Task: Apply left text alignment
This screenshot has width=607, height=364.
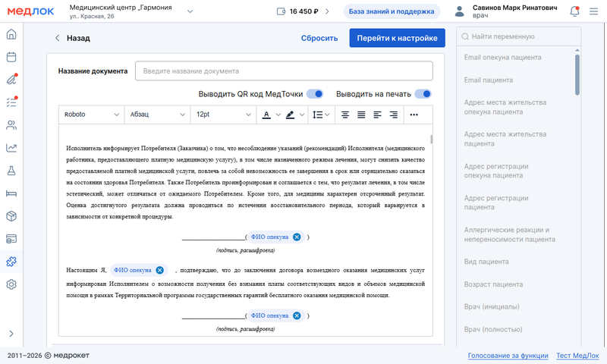Action: [x=377, y=115]
